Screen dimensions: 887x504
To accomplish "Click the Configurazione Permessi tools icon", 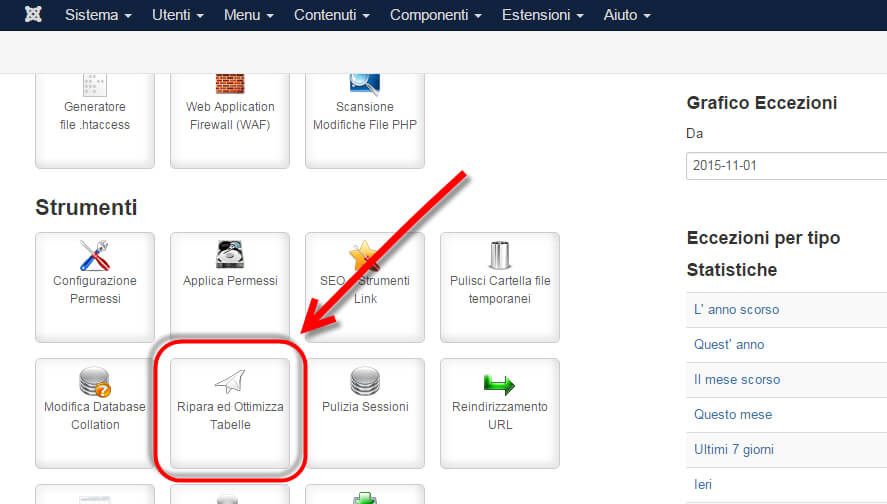I will click(94, 256).
